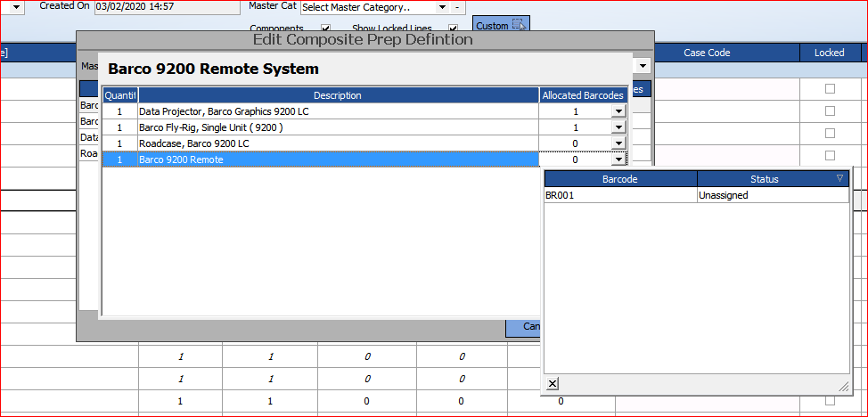Click the Unassigned status cell
The image size is (868, 417).
coord(773,195)
